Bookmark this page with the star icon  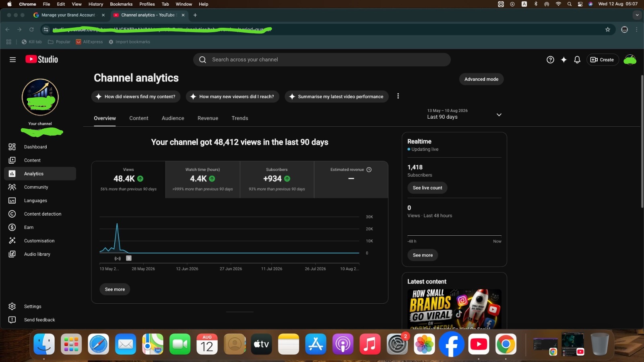pyautogui.click(x=608, y=29)
